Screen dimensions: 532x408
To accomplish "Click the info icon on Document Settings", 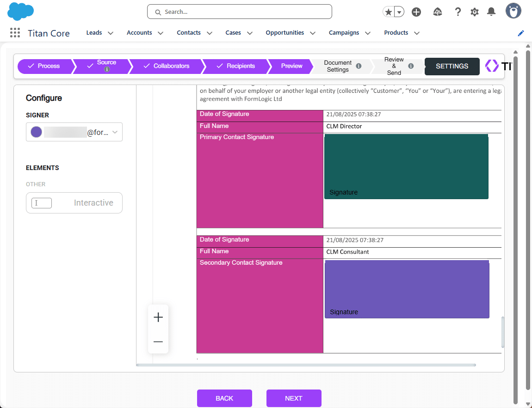I will (359, 66).
